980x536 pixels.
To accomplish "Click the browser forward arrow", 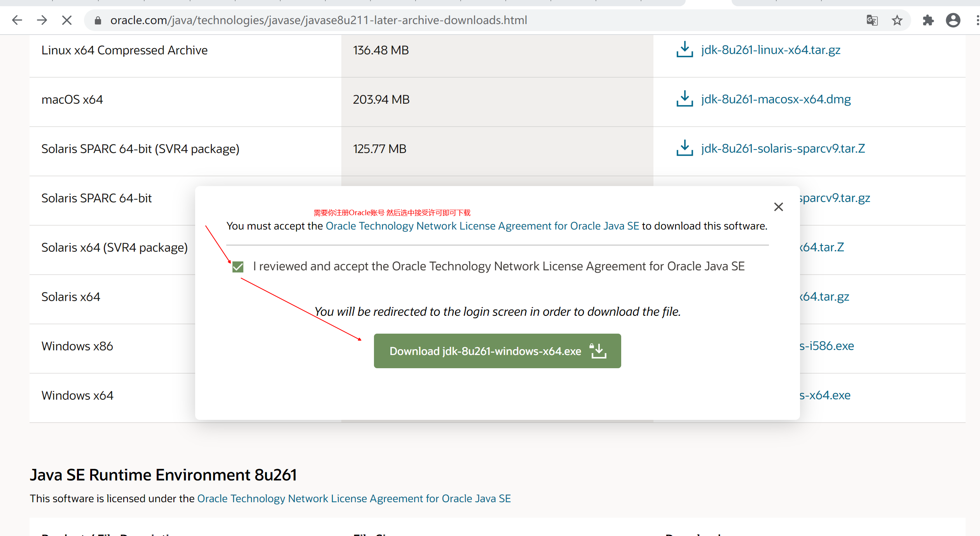I will [42, 20].
